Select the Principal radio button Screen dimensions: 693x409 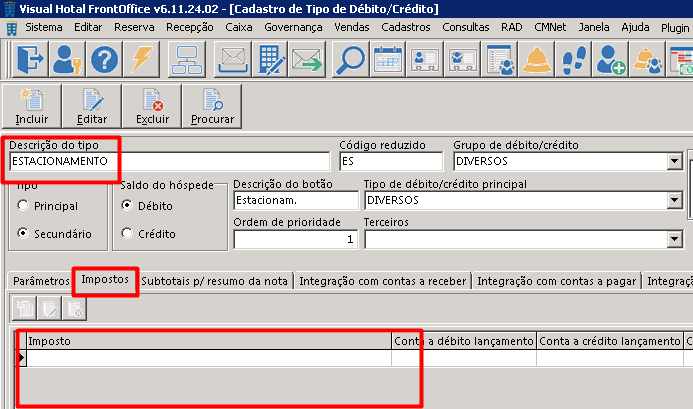tap(23, 206)
